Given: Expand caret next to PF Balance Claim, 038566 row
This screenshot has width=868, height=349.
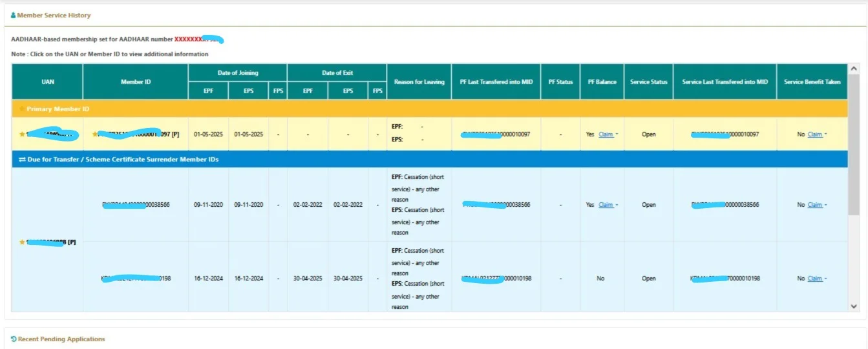Looking at the screenshot, I should [617, 205].
